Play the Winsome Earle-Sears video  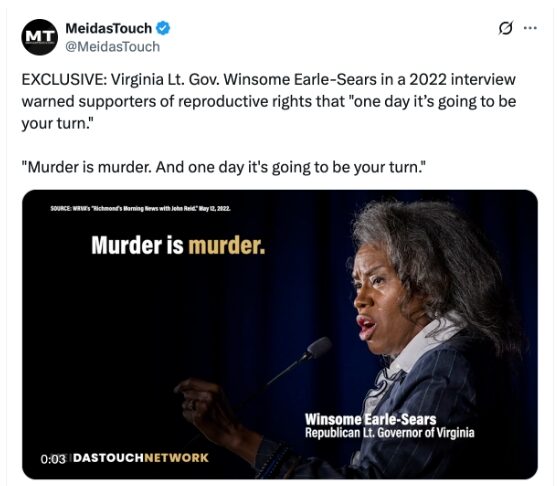pyautogui.click(x=280, y=334)
